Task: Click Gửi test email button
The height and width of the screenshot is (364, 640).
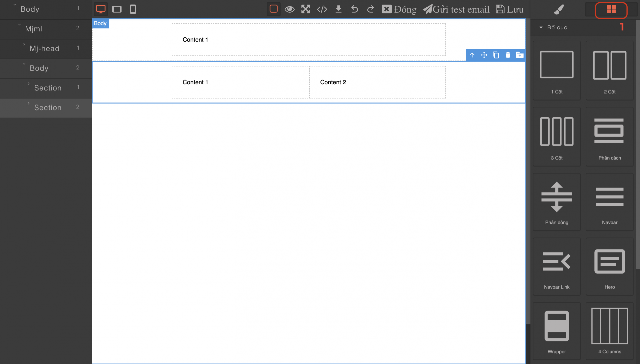Action: (456, 9)
